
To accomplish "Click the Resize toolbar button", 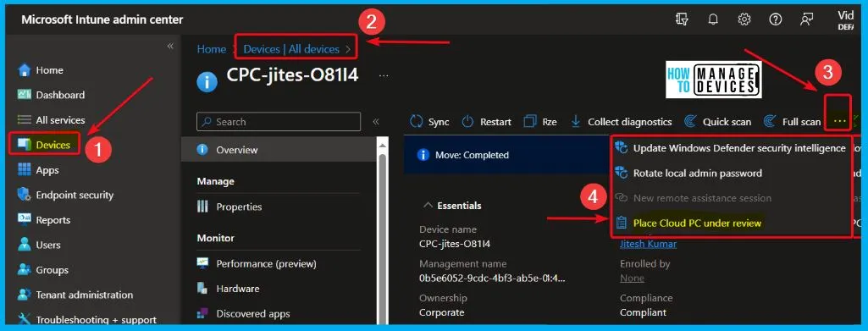I will point(539,122).
